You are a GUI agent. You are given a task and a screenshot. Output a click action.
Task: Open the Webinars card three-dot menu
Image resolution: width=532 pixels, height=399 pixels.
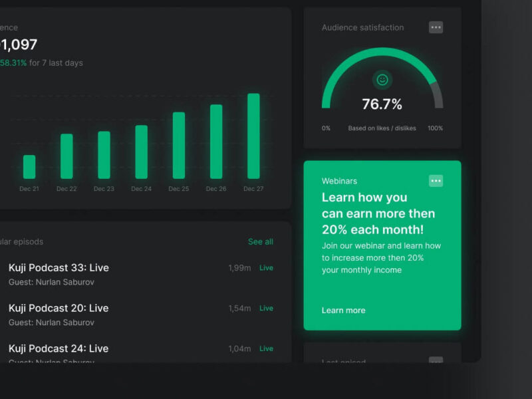(x=436, y=181)
